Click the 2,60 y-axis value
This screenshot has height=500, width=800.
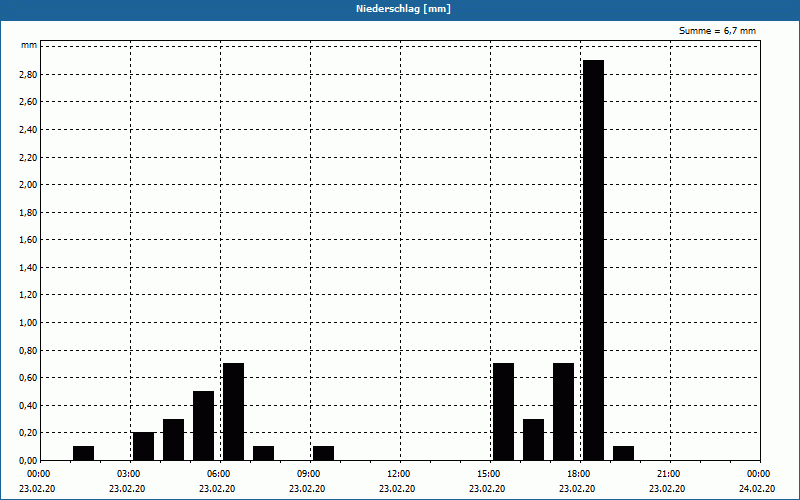[x=28, y=102]
